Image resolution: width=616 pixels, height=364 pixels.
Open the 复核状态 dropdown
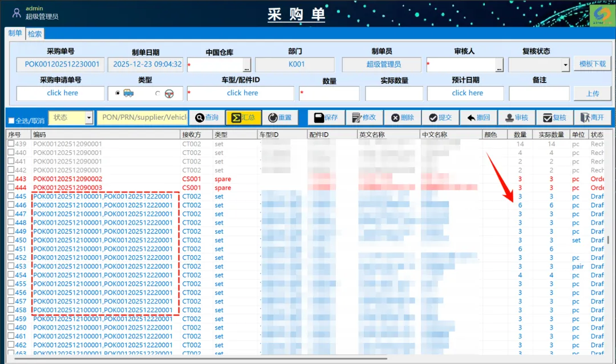coord(565,65)
